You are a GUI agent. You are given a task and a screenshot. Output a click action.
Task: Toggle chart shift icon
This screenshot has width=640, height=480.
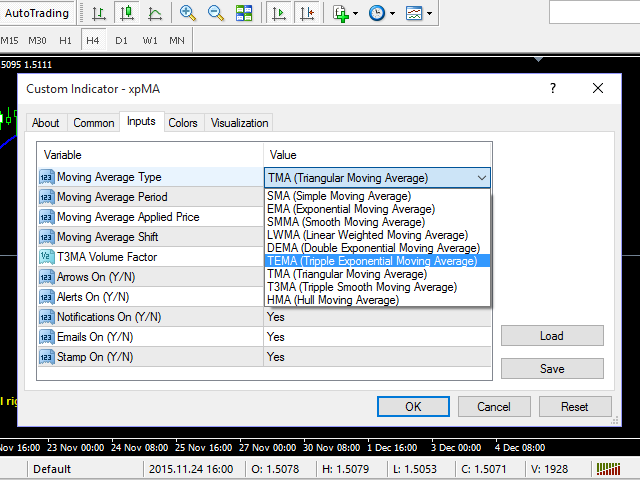(307, 13)
